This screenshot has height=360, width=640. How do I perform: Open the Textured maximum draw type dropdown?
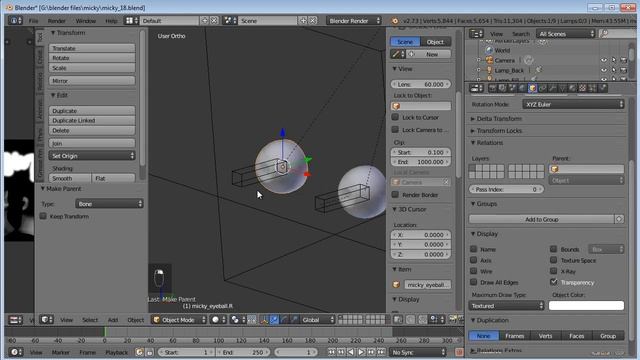tap(506, 306)
